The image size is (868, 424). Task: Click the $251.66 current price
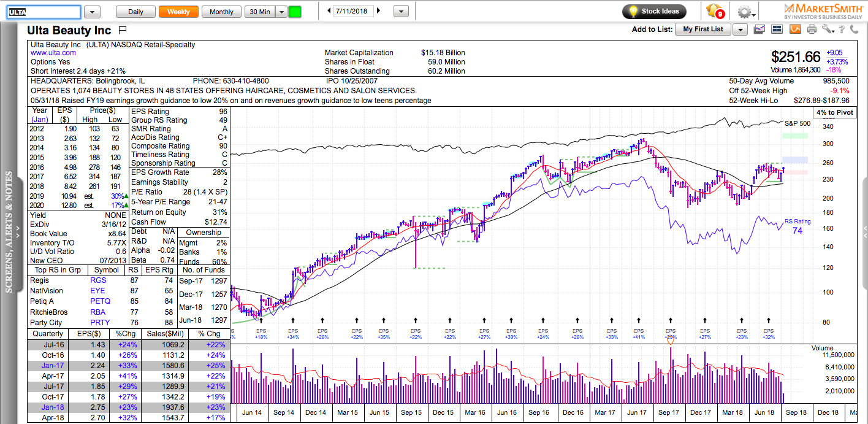[796, 57]
